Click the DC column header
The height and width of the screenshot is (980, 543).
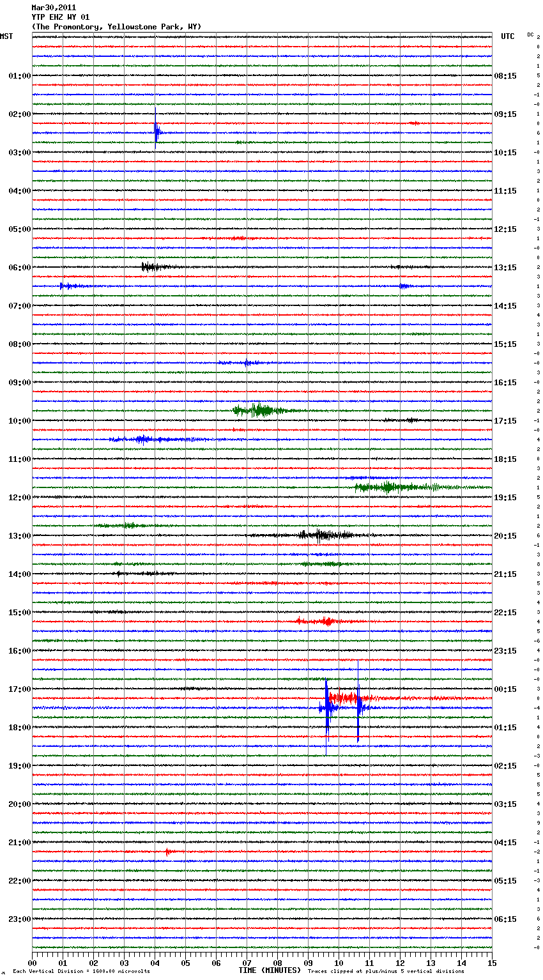530,34
